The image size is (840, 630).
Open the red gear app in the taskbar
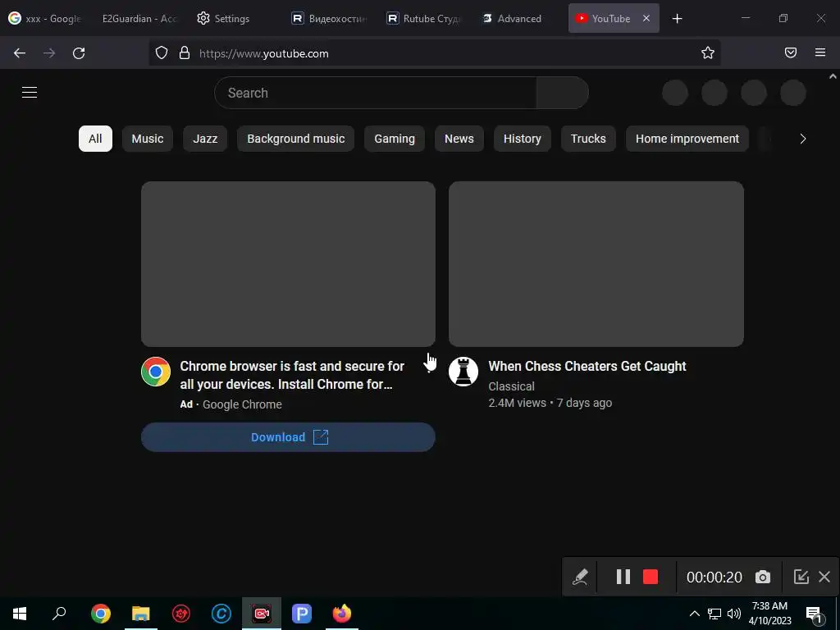181,614
